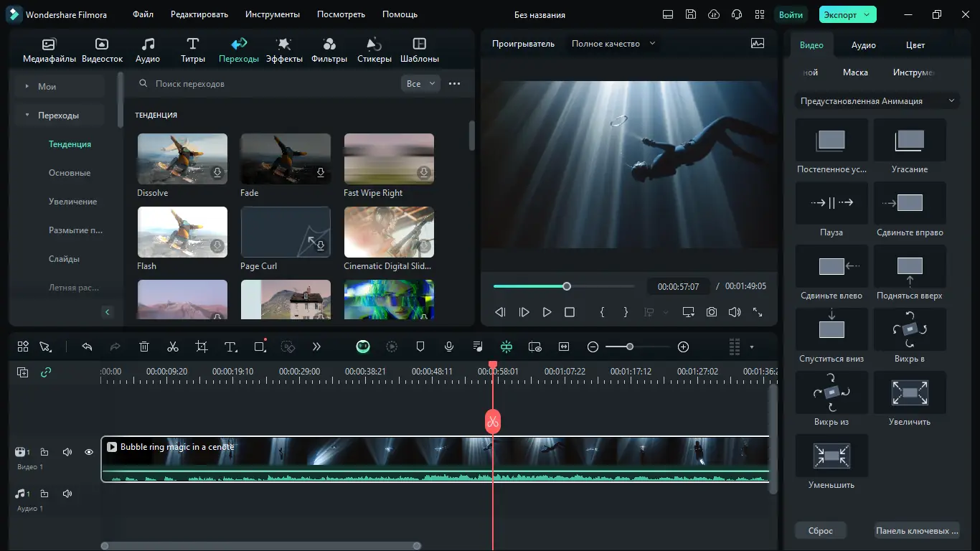This screenshot has height=551, width=980.
Task: Hide the Video 1 track with eye icon
Action: point(89,452)
